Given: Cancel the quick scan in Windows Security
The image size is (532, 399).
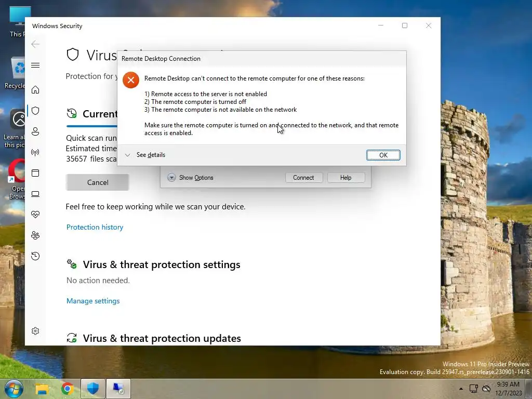Looking at the screenshot, I should coord(97,182).
